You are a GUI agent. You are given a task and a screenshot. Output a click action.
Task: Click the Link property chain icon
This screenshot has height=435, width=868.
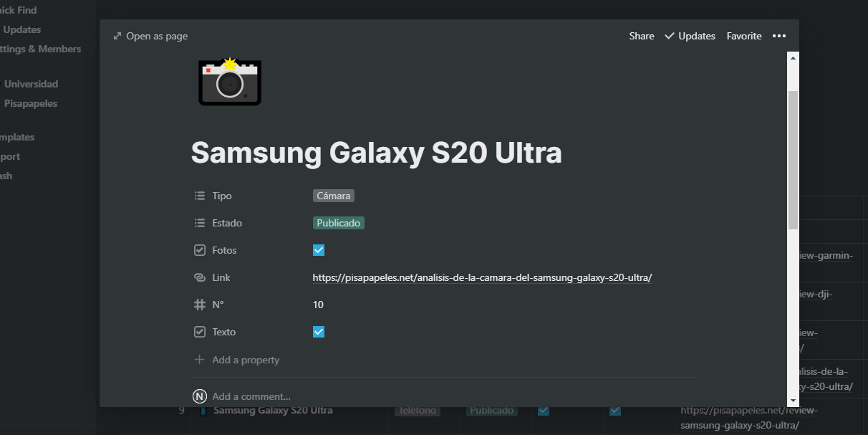coord(200,277)
